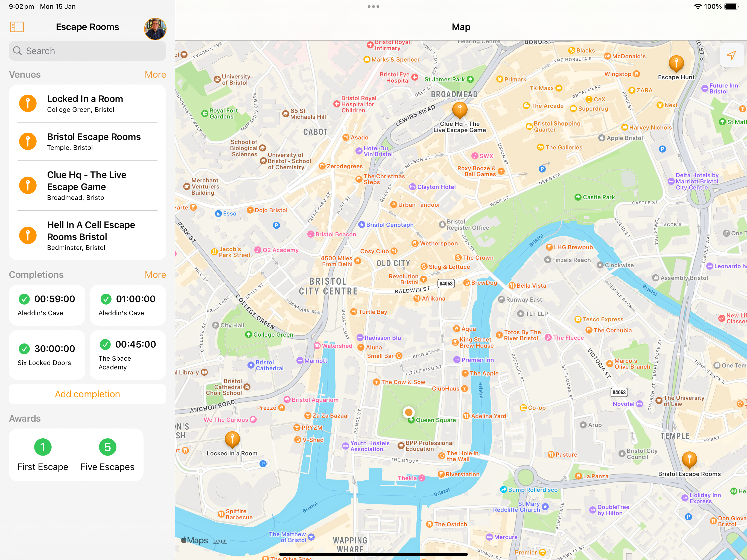Open the First Escape award badge
This screenshot has height=560, width=747.
coord(43,455)
